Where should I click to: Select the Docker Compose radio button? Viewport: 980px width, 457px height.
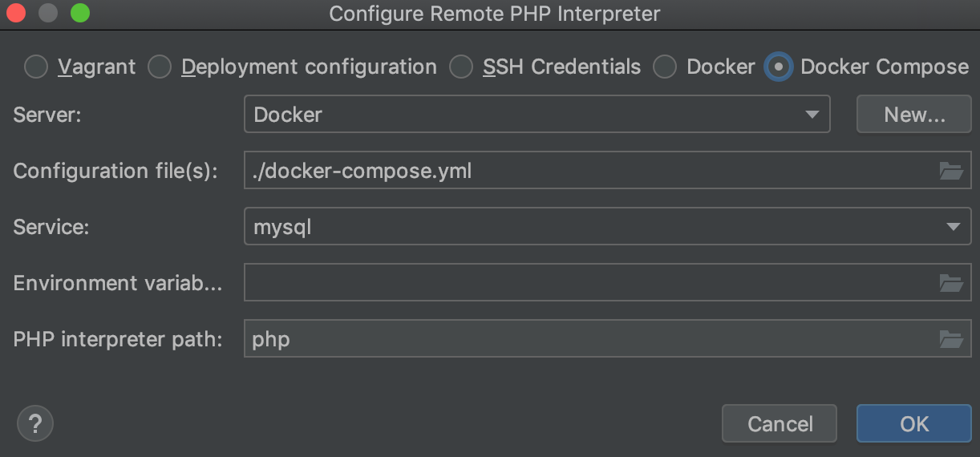(779, 67)
